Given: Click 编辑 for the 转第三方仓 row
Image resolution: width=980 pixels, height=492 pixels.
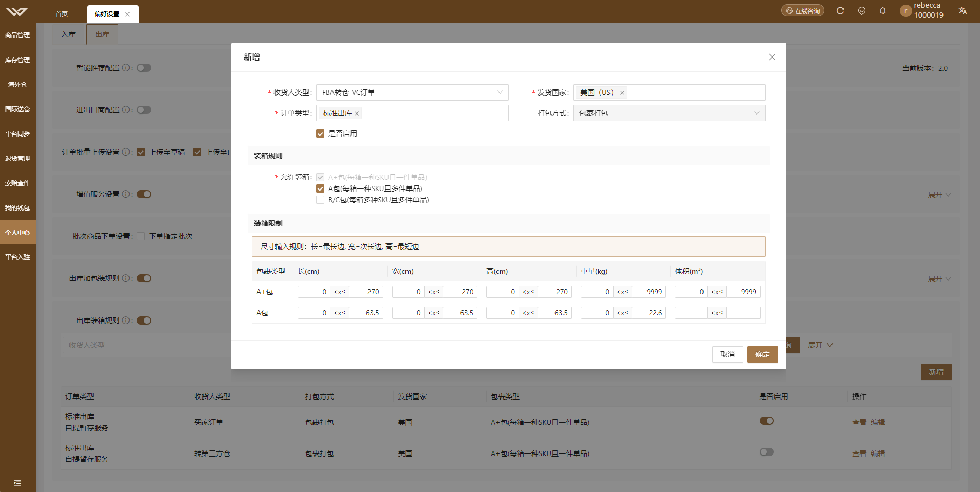Looking at the screenshot, I should [878, 453].
